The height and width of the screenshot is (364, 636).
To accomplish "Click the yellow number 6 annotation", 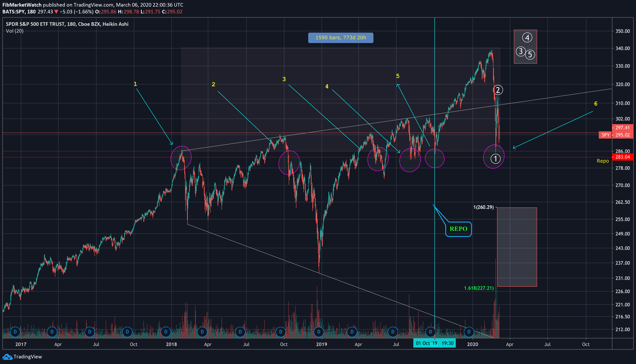I will [596, 104].
